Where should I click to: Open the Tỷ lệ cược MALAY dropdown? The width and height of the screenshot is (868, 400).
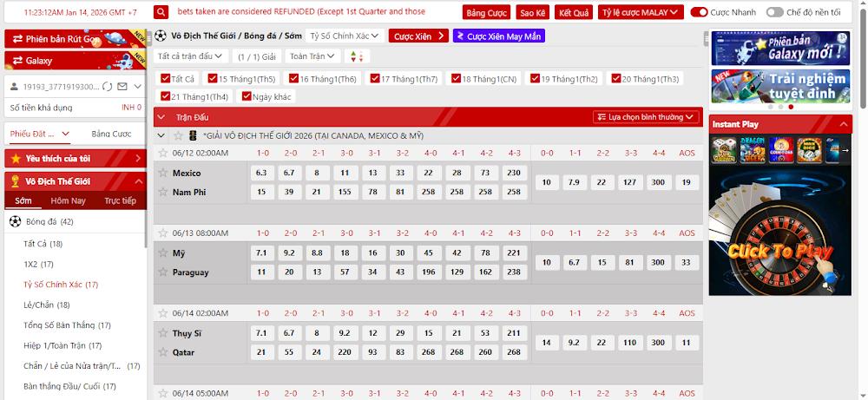click(640, 13)
